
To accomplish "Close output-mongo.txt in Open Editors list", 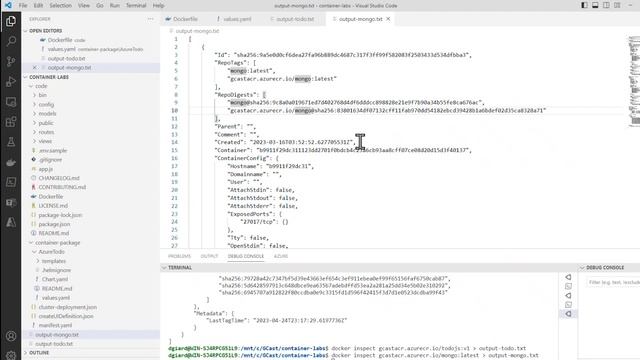I will click(x=35, y=68).
